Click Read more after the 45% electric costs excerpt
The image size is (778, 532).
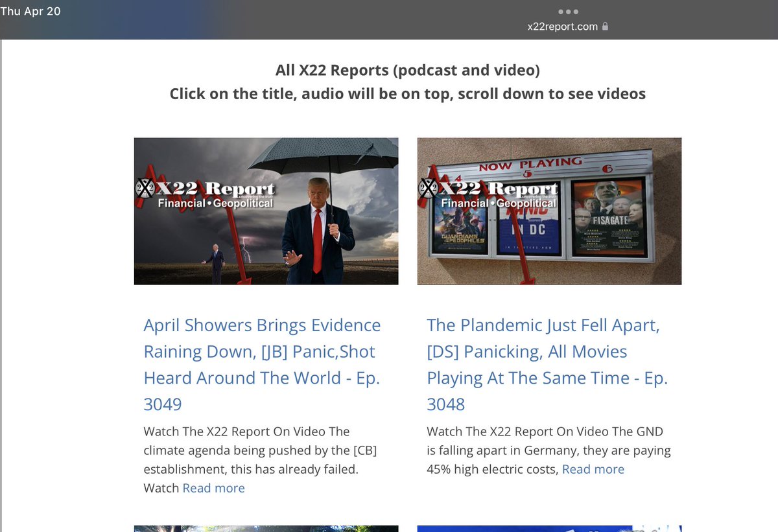click(x=593, y=469)
